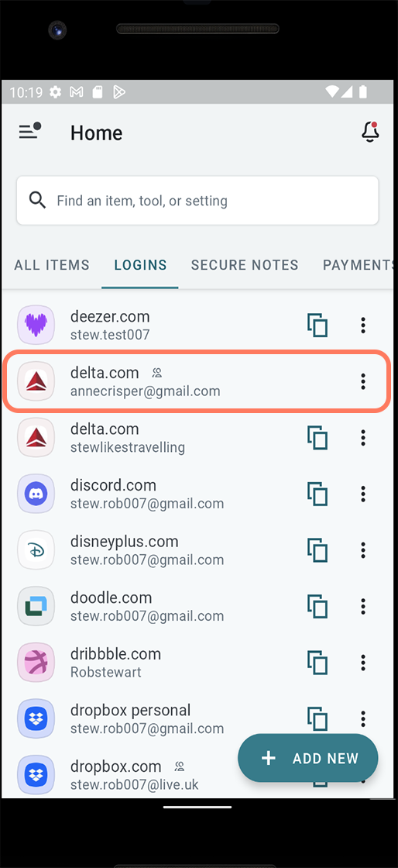Screen dimensions: 398x868
Task: Tap the Add New button
Action: point(308,758)
